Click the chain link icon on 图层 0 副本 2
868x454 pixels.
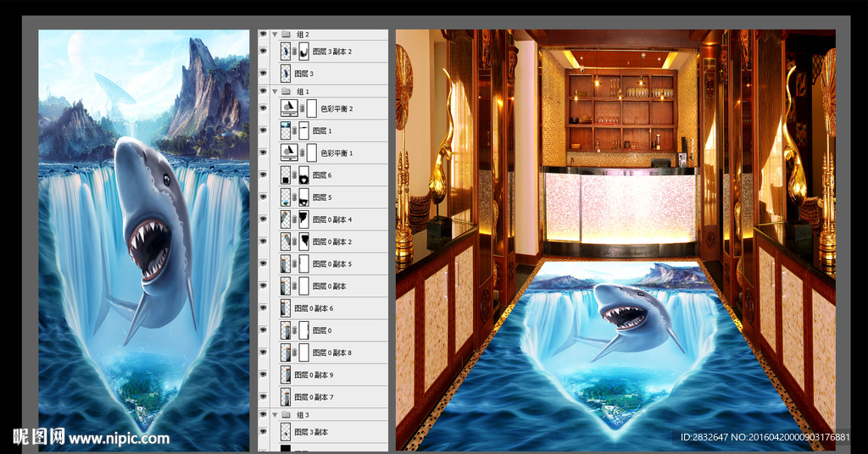[294, 241]
